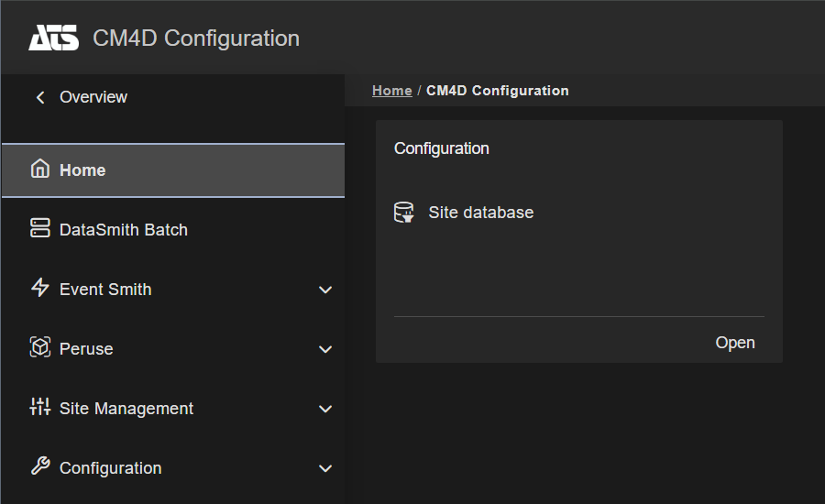Follow the Home breadcrumb link
Screen dimensions: 825x504
391,91
